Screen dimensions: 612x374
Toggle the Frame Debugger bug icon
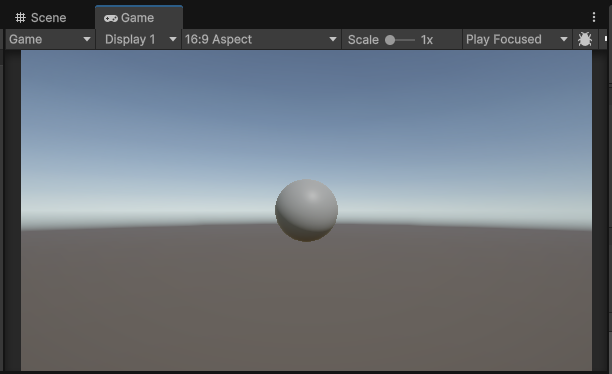tap(584, 39)
